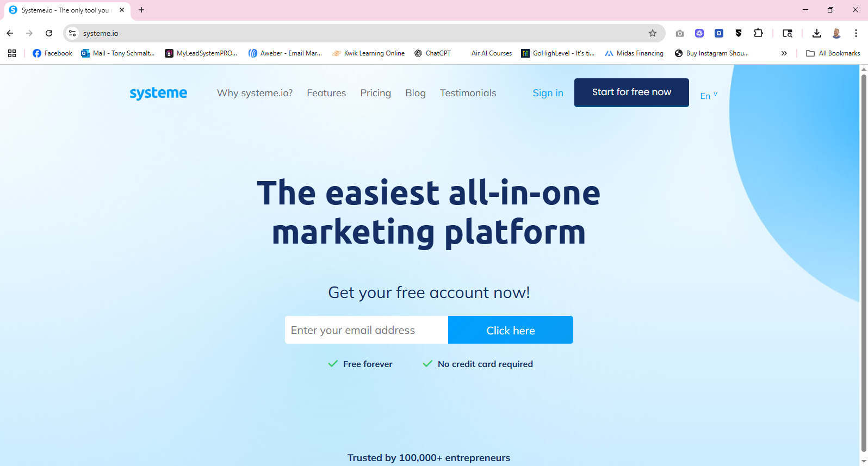Open the downloads icon in the toolbar
The height and width of the screenshot is (466, 868).
click(816, 33)
